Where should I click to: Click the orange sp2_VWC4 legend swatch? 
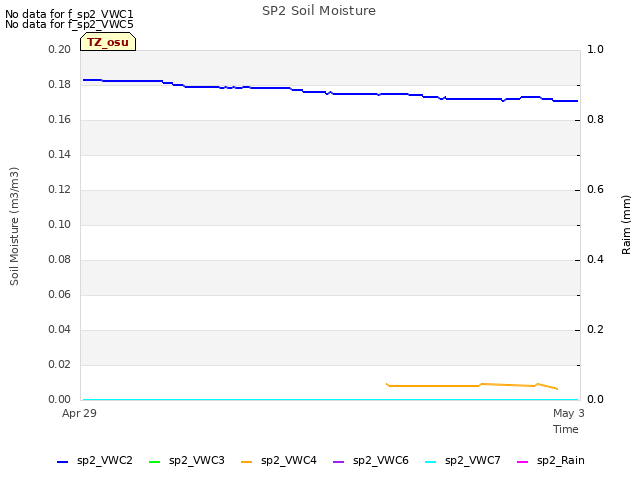coord(246,462)
